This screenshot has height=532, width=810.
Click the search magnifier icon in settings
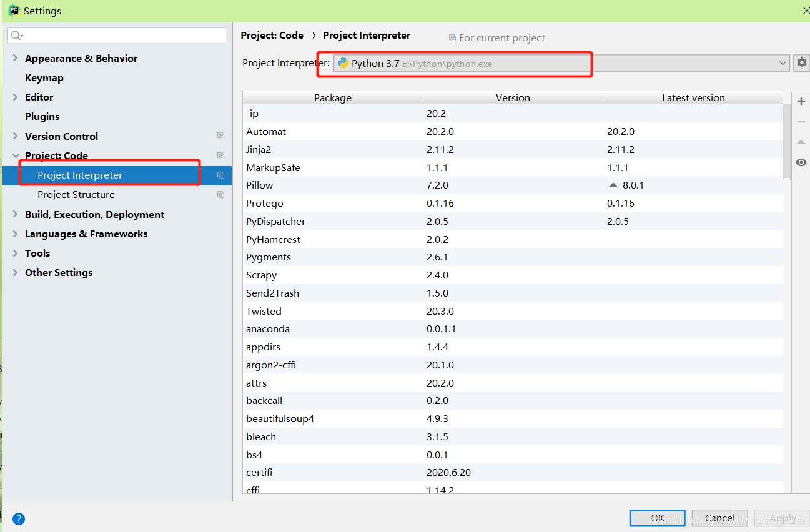click(17, 36)
